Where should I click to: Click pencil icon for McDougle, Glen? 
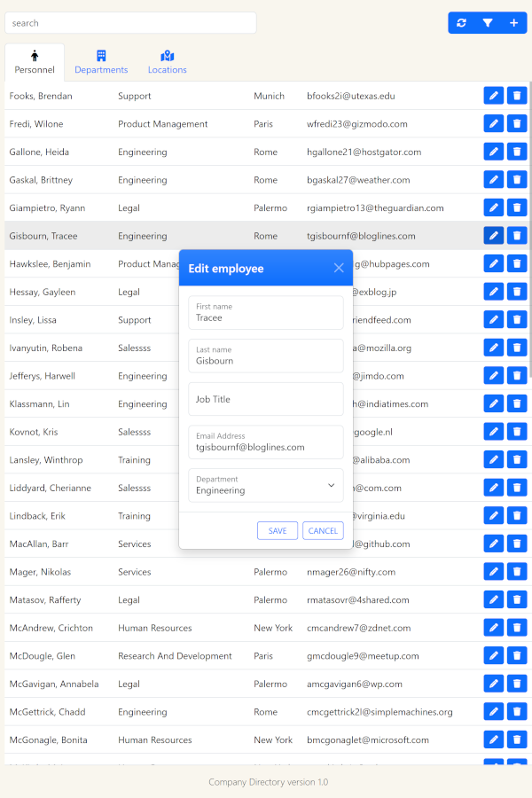tap(494, 656)
